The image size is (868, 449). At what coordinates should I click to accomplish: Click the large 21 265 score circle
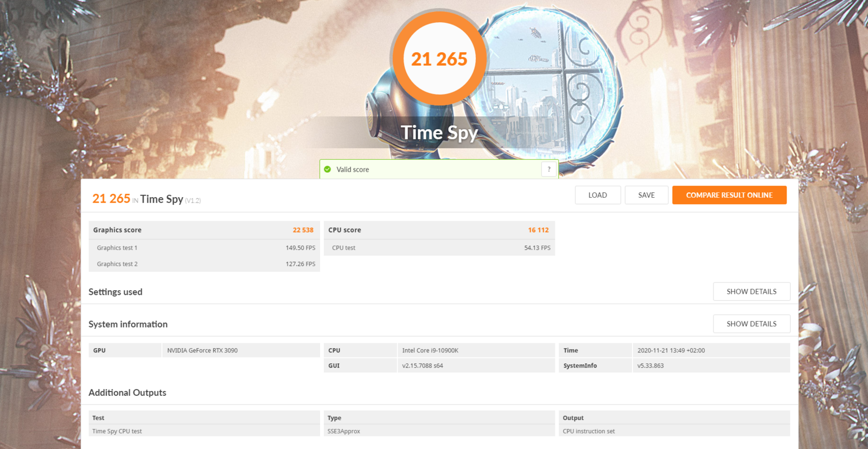(x=439, y=59)
